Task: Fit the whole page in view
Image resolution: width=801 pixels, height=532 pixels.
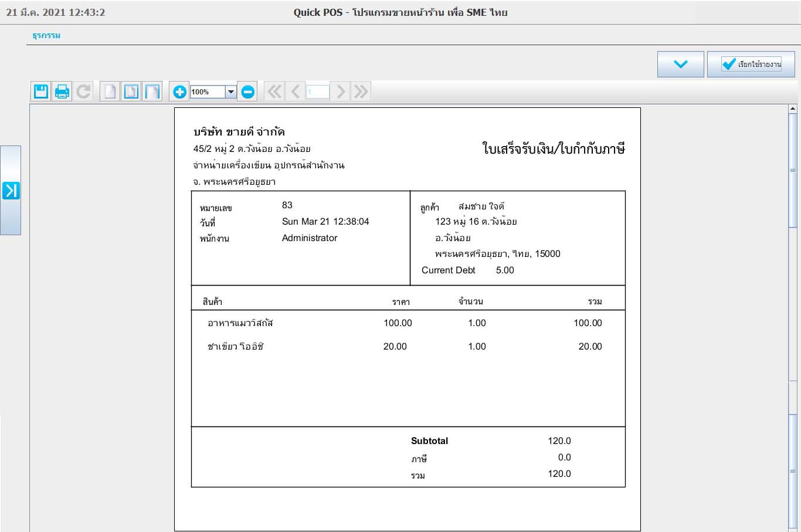Action: pyautogui.click(x=131, y=92)
